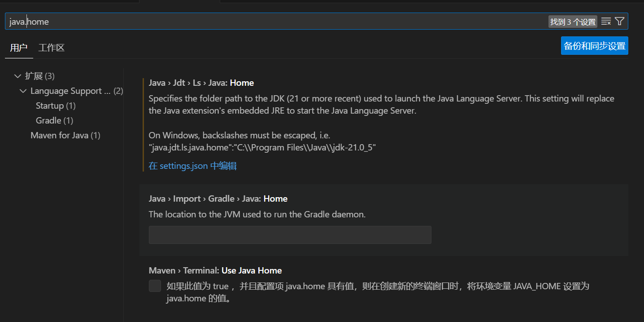Screen dimensions: 644x322
Task: Click Maven breadcrumb of Use Java Home
Action: [x=162, y=270]
